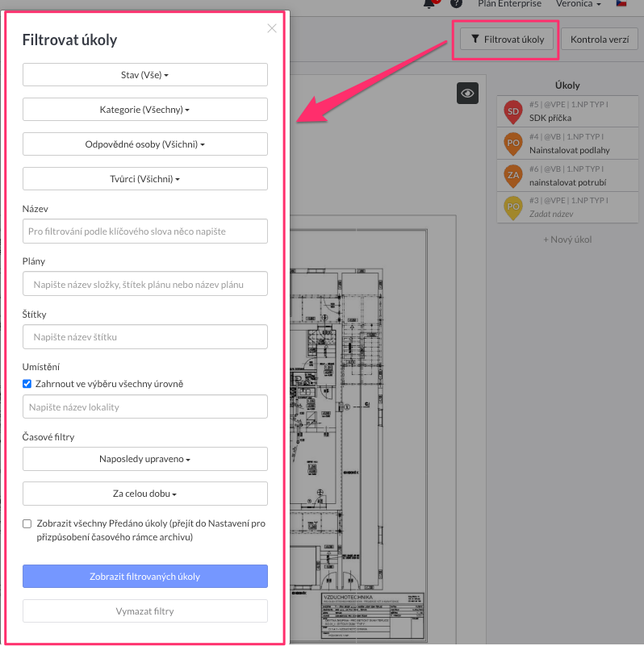Viewport: 644px width, 646px height.
Task: Click the Kontrola verzí button
Action: (599, 39)
